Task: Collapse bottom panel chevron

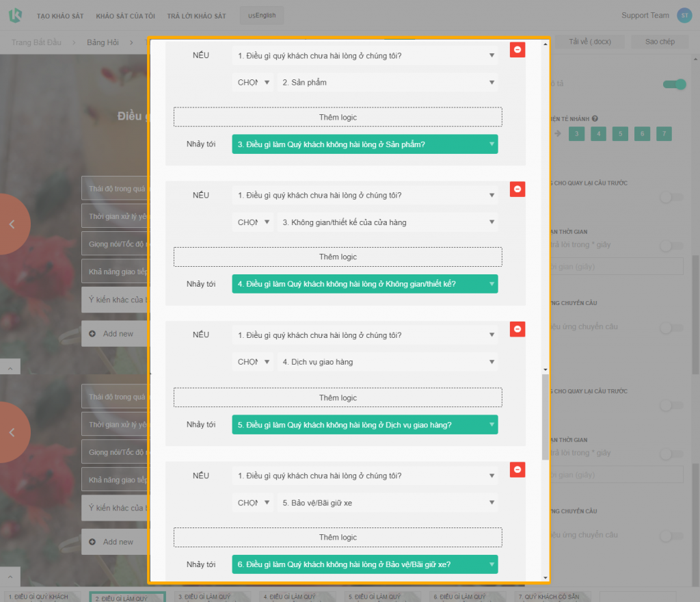Action: coord(10,577)
